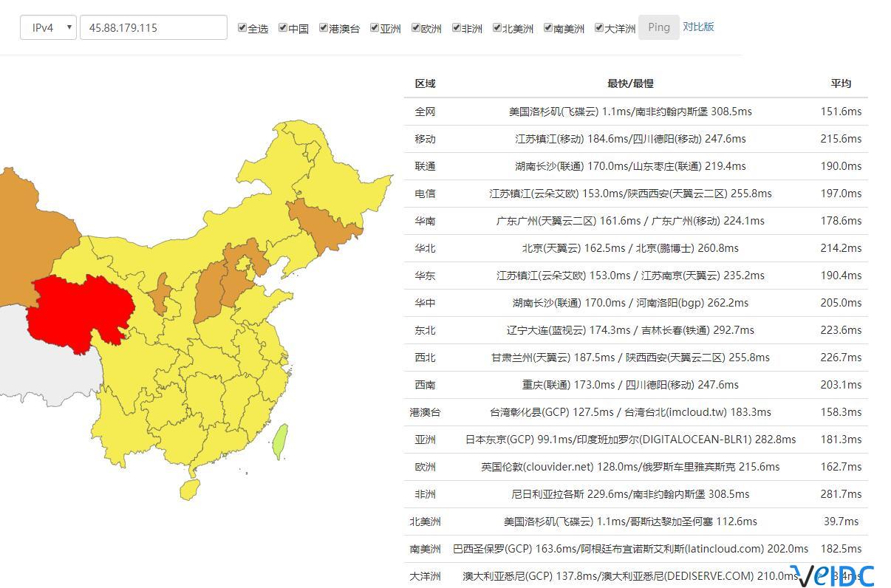
Task: Click the IP address input field
Action: [x=153, y=28]
